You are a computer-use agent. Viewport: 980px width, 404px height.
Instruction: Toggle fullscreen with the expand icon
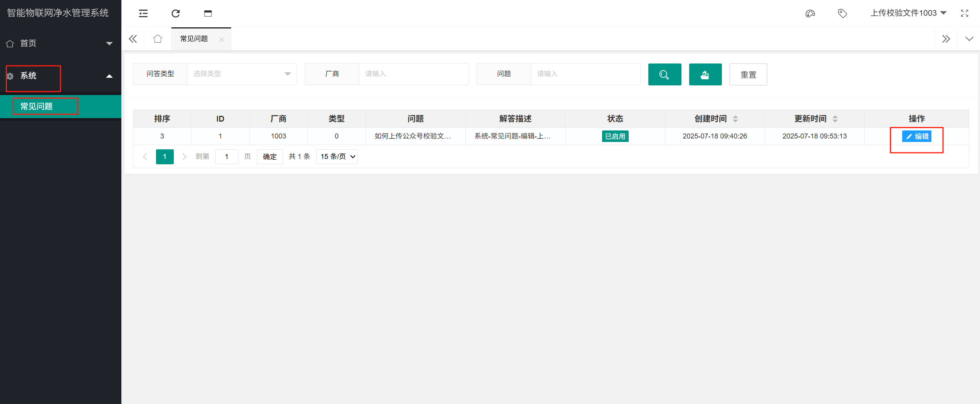[x=965, y=13]
